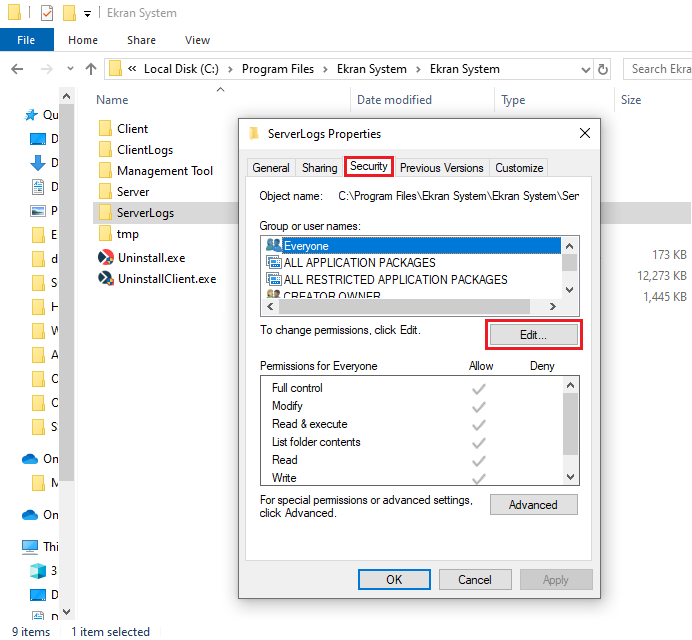This screenshot has height=640, width=692.
Task: Click the tmp folder icon
Action: coord(106,234)
